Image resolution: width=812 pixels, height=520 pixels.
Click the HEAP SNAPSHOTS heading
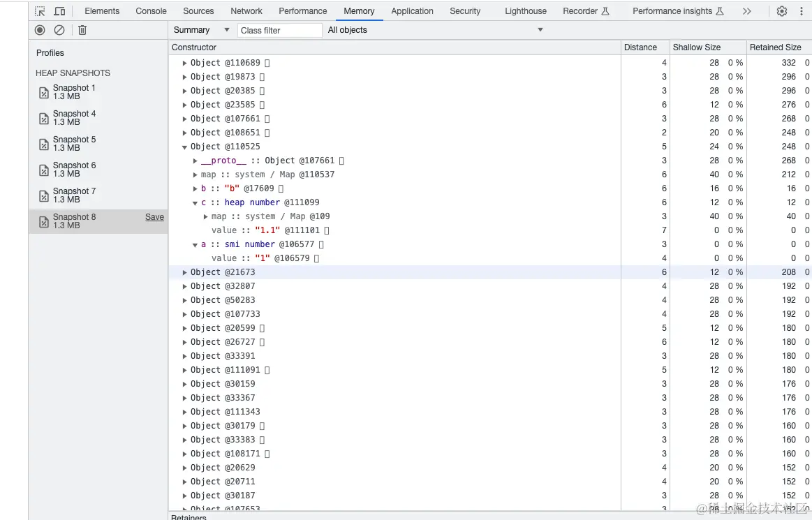tap(73, 73)
